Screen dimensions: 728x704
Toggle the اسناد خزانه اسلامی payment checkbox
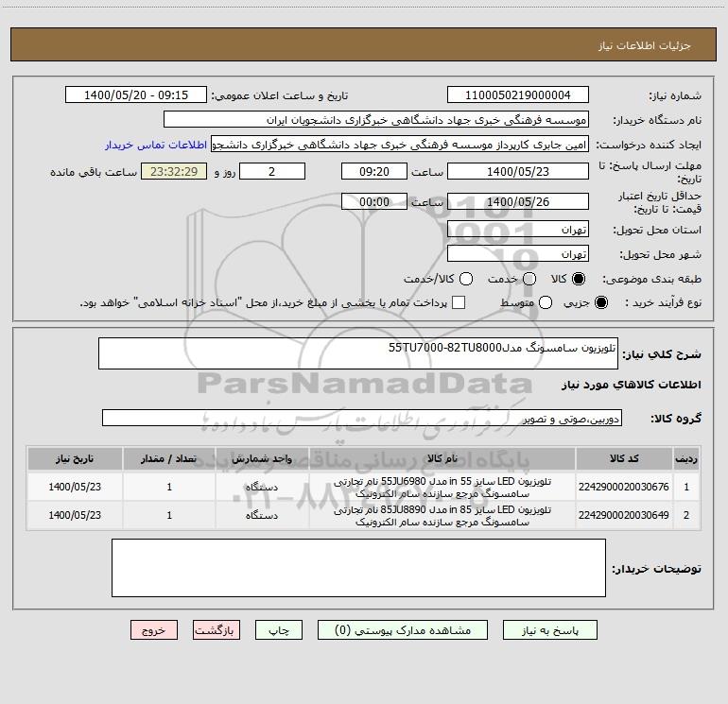point(459,302)
